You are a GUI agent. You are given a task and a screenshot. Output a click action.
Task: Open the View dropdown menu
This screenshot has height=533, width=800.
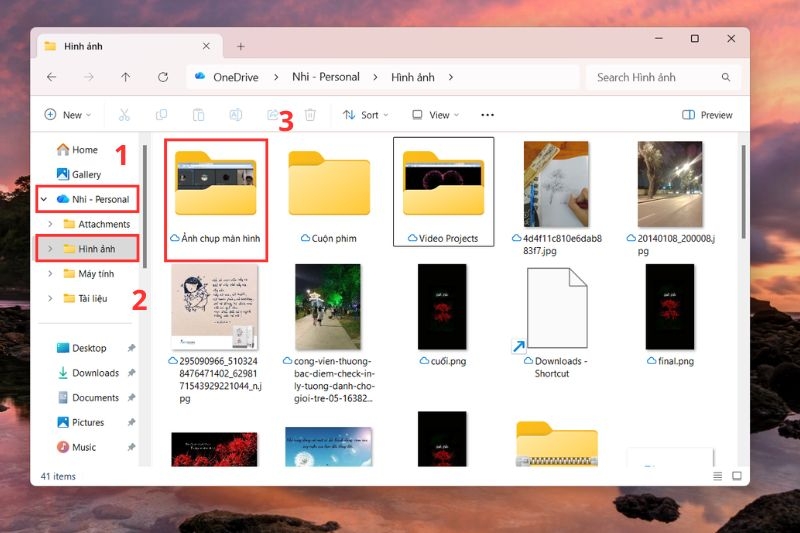point(436,115)
